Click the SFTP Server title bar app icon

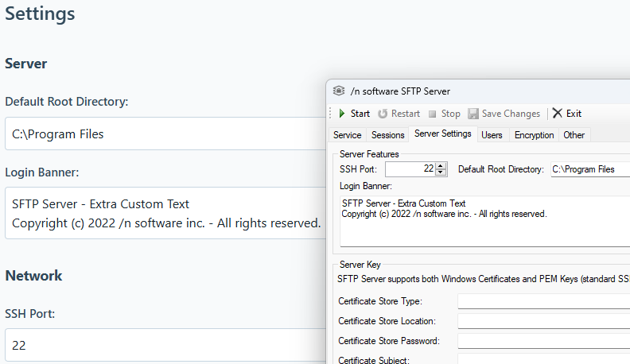pos(340,91)
